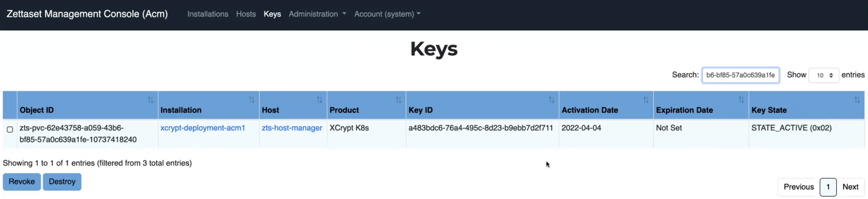The image size is (868, 199).
Task: Follow the zts-host-manager host link
Action: 292,128
